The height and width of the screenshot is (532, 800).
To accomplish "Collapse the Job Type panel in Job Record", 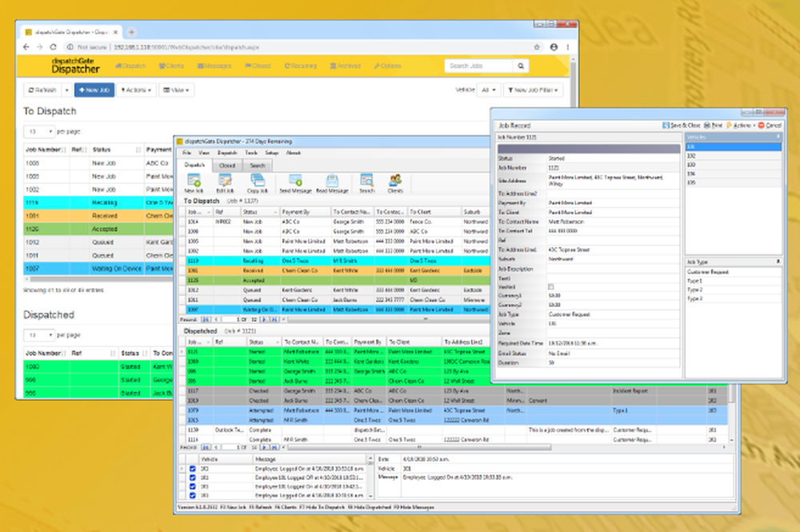I will (778, 262).
